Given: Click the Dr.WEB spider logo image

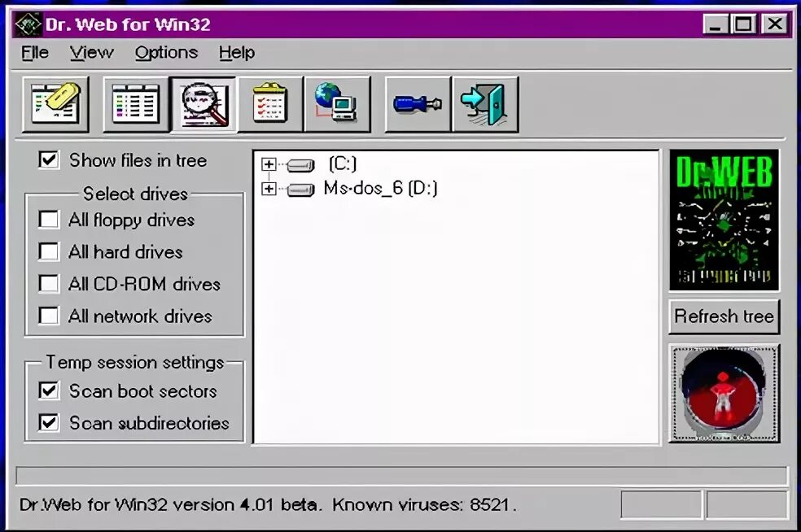Looking at the screenshot, I should coord(724,220).
